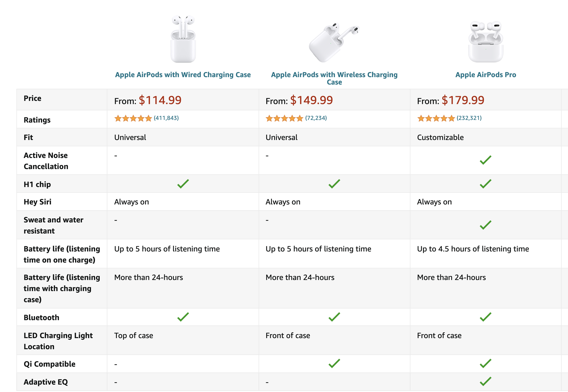This screenshot has width=568, height=392.
Task: Click the Adaptive EQ checkmark for AirPods Pro
Action: [485, 381]
